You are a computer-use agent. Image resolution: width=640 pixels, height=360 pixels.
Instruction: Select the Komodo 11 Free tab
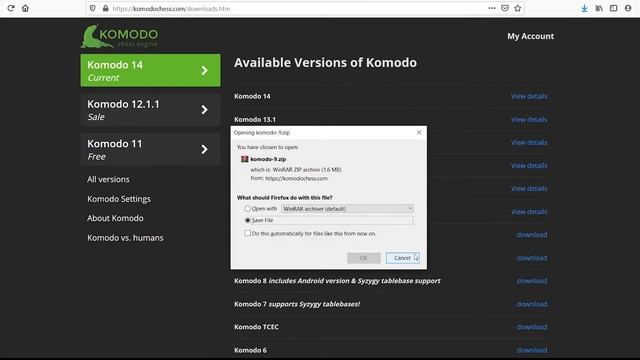(150, 149)
